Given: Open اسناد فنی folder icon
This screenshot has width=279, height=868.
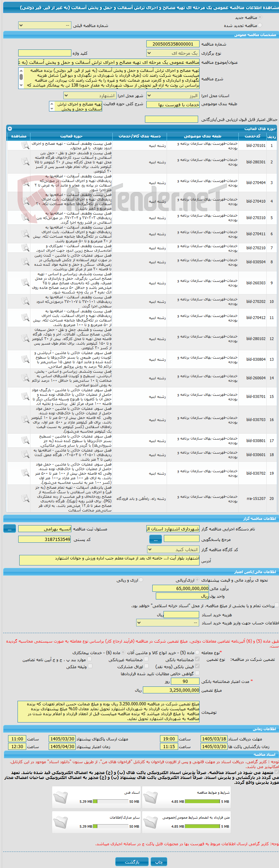Looking at the screenshot, I should (x=61, y=797).
